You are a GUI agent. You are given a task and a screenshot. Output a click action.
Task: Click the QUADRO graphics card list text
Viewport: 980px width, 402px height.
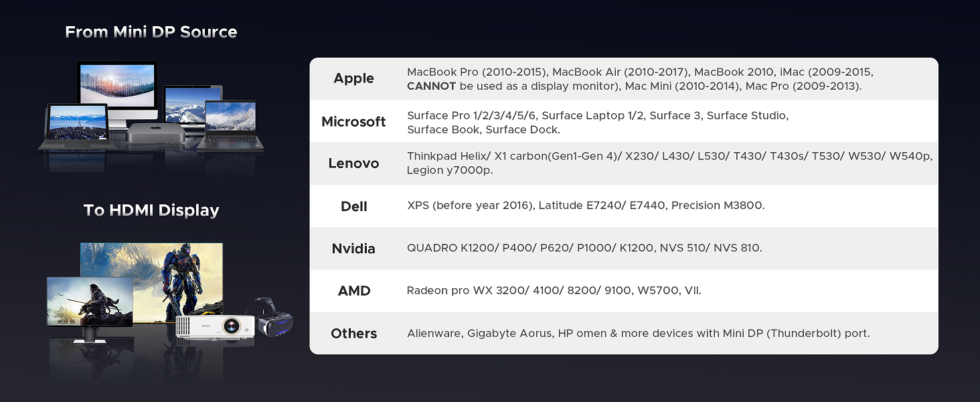coord(584,248)
